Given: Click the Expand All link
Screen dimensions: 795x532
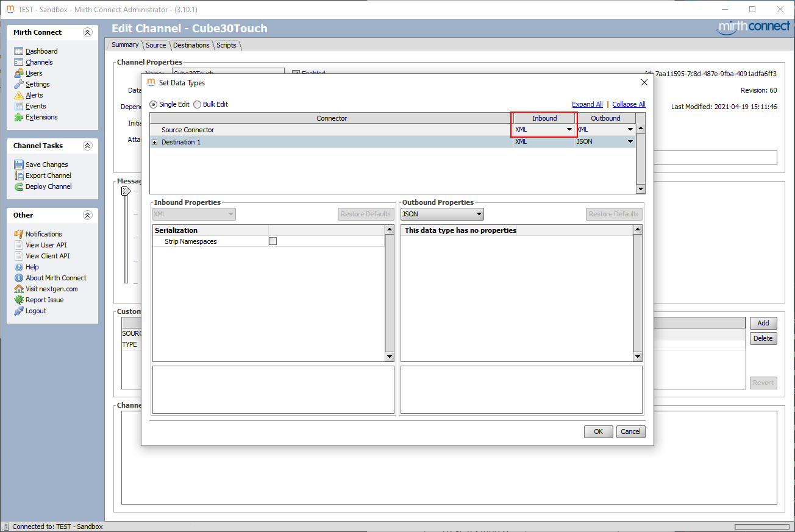Looking at the screenshot, I should (x=587, y=104).
